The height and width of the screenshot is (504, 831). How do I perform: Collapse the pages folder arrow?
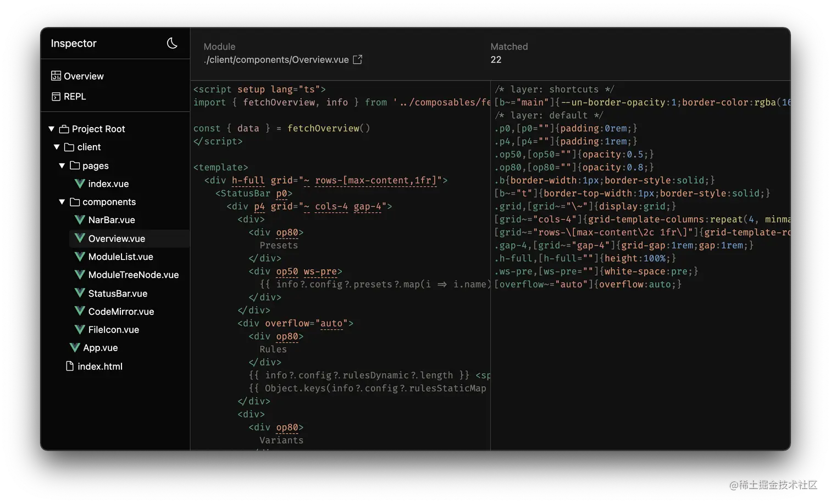pos(62,165)
